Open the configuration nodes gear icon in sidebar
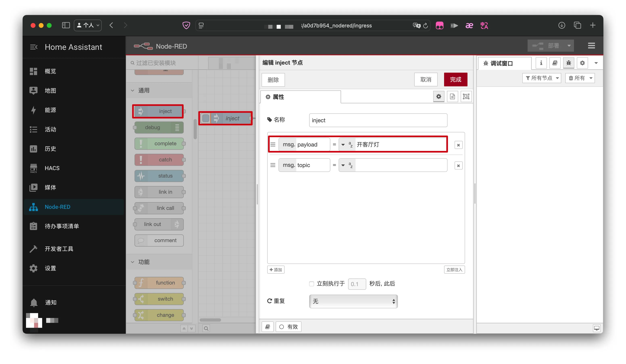The width and height of the screenshot is (626, 364). (x=582, y=63)
